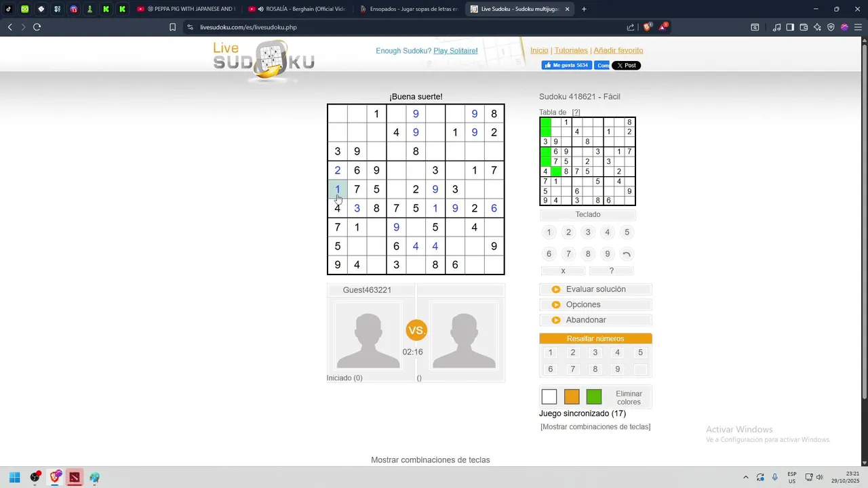Select the orange color swatch
The image size is (868, 488).
tap(572, 396)
